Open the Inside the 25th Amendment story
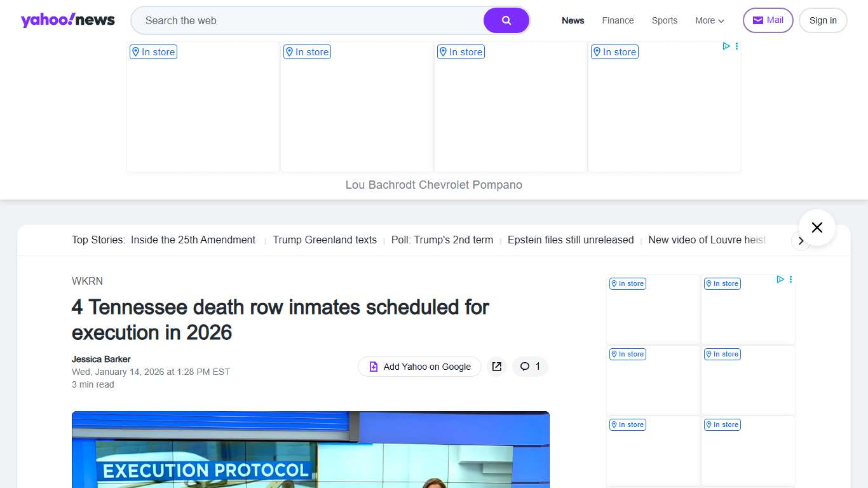The width and height of the screenshot is (868, 488). click(193, 240)
